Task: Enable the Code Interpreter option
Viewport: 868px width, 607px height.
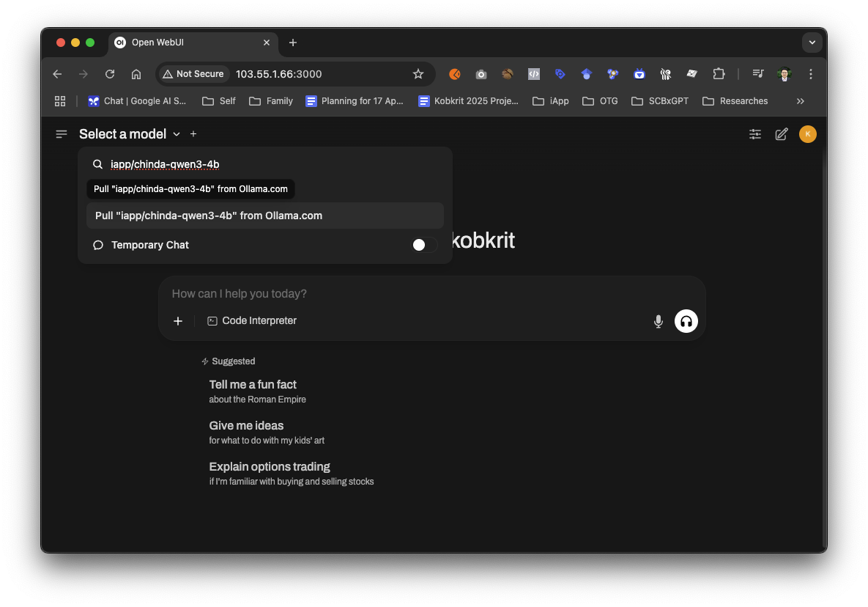Action: pyautogui.click(x=252, y=321)
